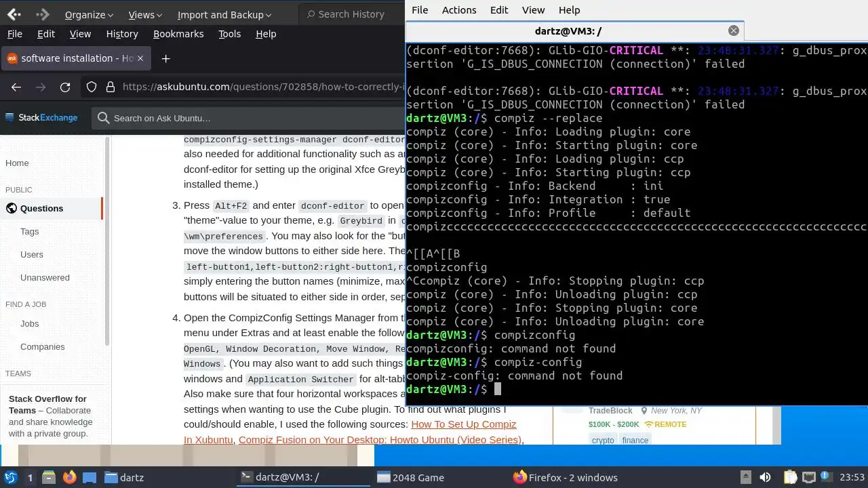Open Firefox View menu

[80, 34]
